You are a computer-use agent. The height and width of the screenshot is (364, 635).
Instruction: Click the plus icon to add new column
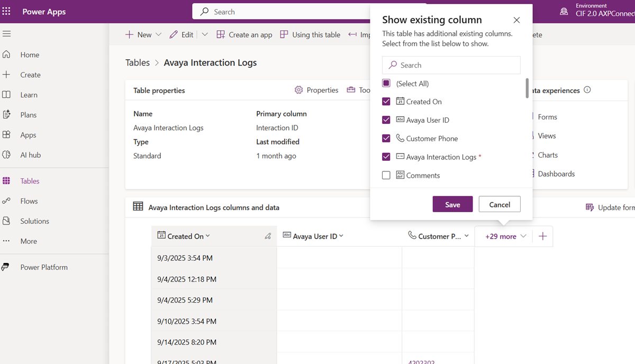542,236
